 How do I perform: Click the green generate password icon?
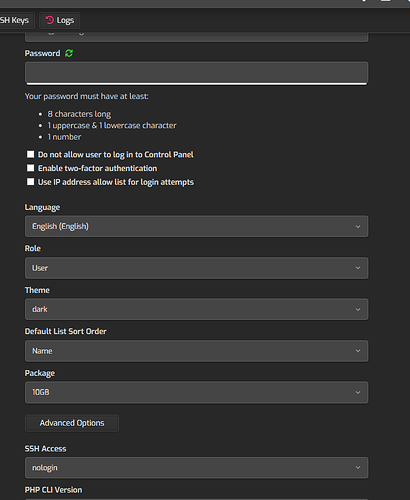pos(69,53)
